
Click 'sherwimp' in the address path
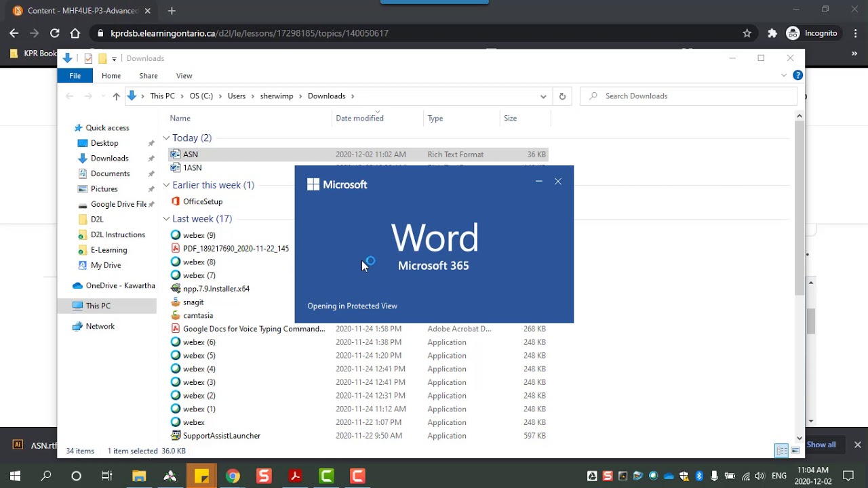277,96
